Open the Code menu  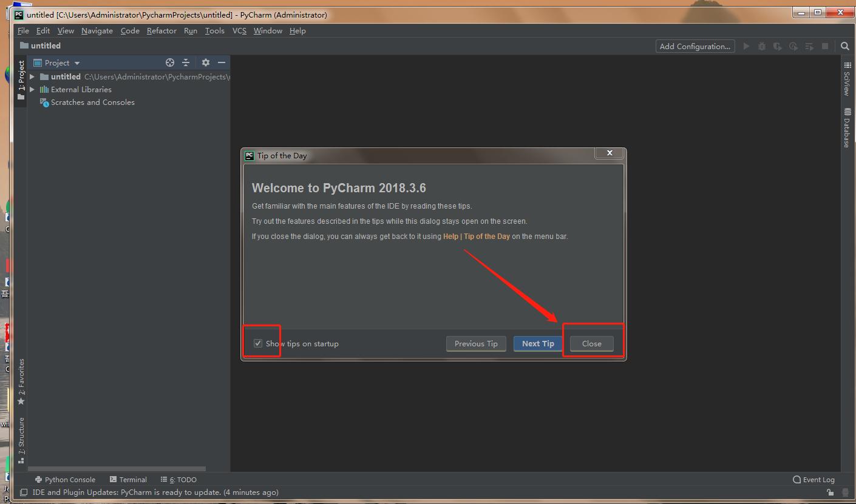(130, 30)
